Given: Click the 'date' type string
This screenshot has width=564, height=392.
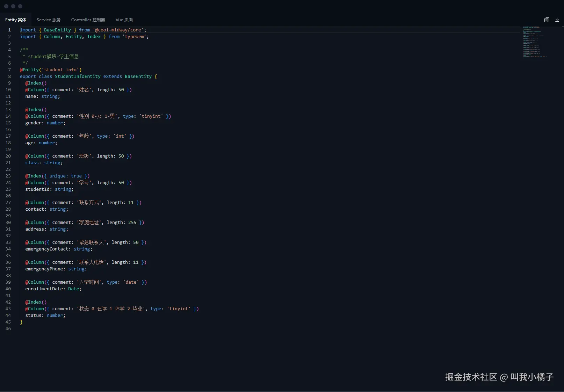Looking at the screenshot, I should click(131, 282).
